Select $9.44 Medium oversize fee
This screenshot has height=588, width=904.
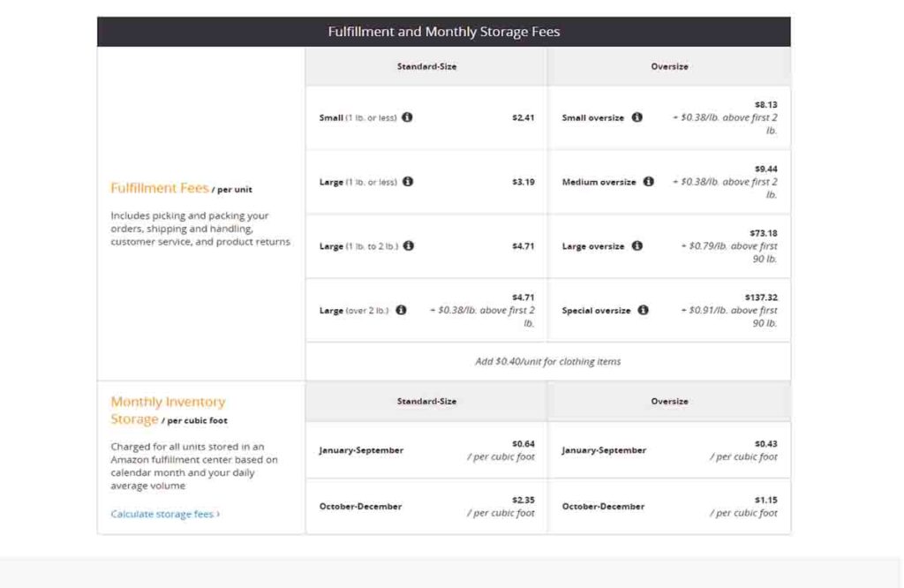[765, 169]
